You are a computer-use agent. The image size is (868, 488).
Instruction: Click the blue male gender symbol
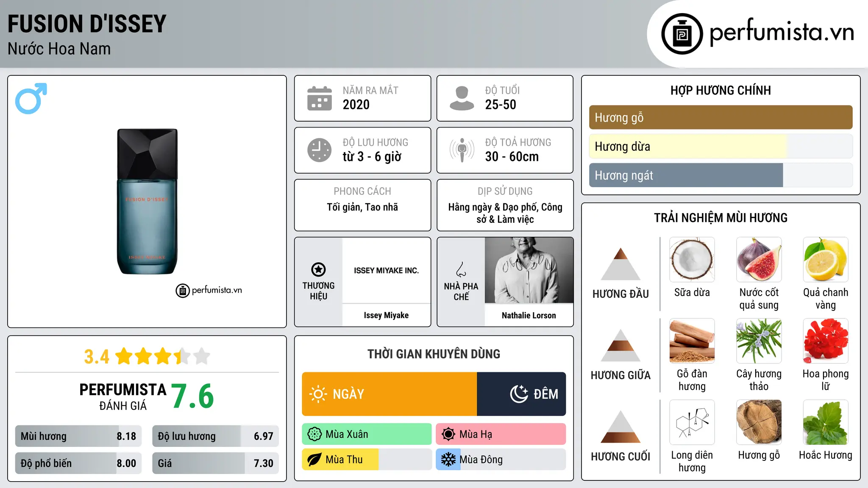(x=31, y=98)
